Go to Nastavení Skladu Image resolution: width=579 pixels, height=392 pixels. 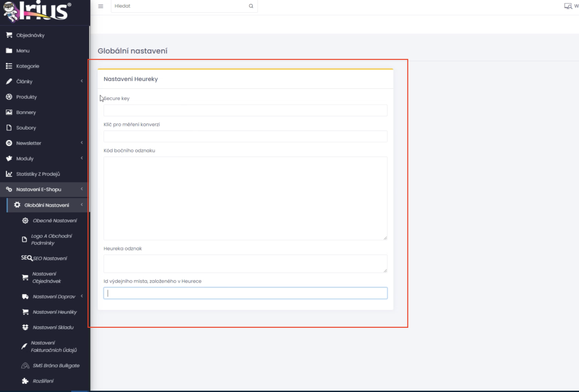[x=53, y=327]
